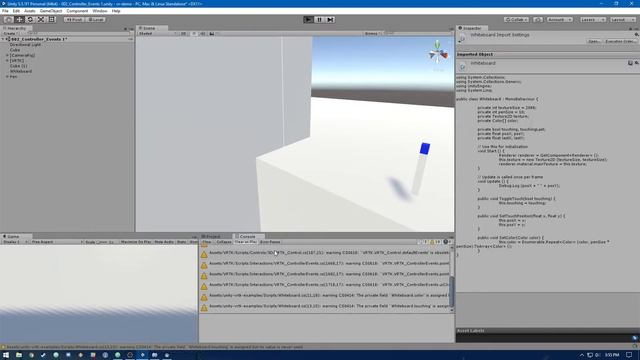Viewport: 640px width, 360px height.
Task: Select the Whiteboard.color warning entry
Action: (324, 296)
